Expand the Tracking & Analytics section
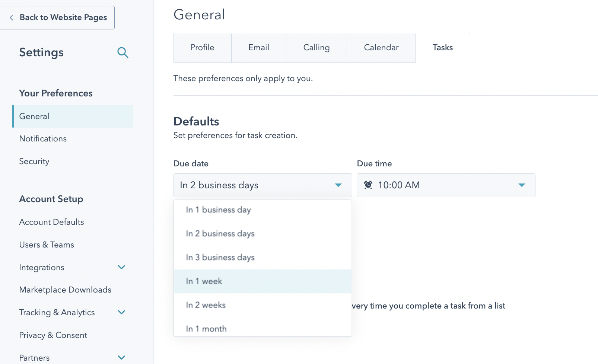This screenshot has height=364, width=598. coord(121,312)
